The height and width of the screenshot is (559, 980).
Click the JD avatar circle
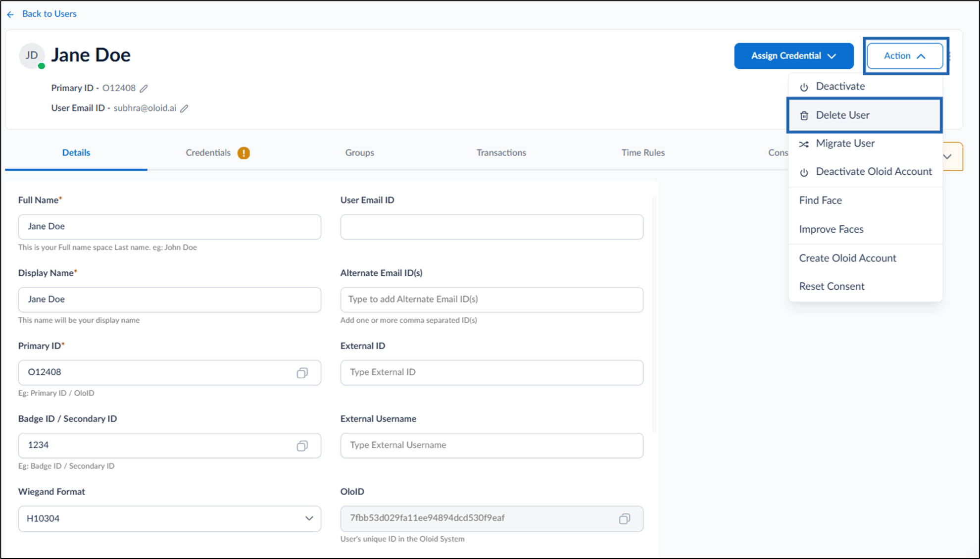tap(32, 55)
